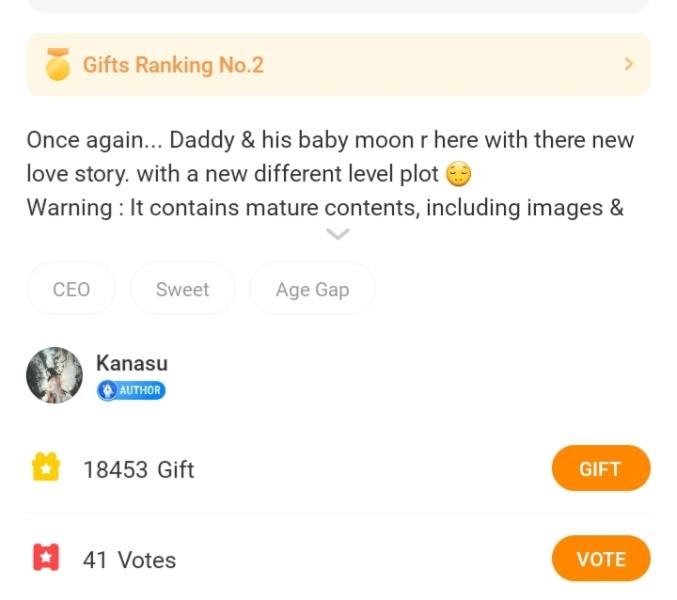Select the Age Gap tag
677x600 pixels.
click(x=312, y=289)
